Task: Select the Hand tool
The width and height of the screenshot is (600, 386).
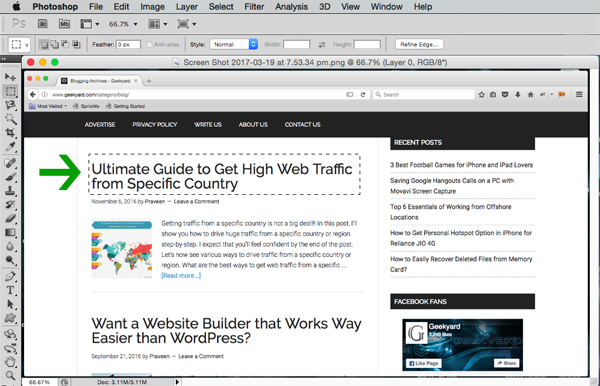Action: point(10,362)
